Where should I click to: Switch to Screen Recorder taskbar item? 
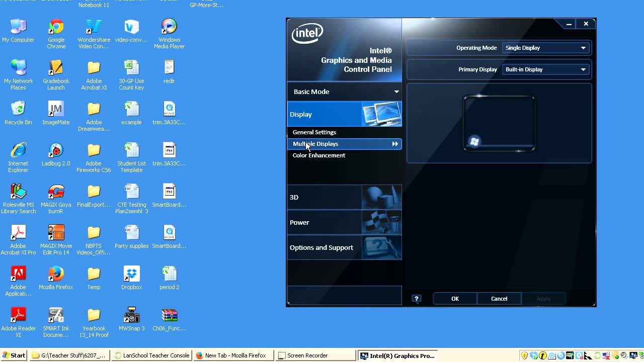point(316,355)
